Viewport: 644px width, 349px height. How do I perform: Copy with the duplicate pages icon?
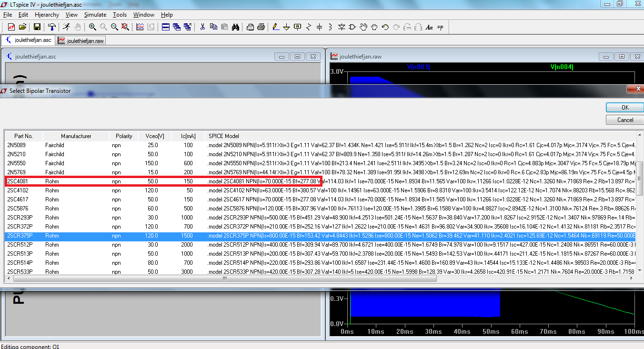click(x=213, y=27)
